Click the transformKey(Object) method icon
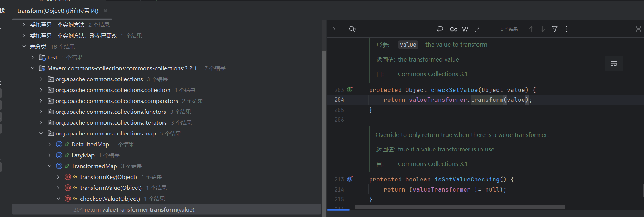 click(68, 177)
